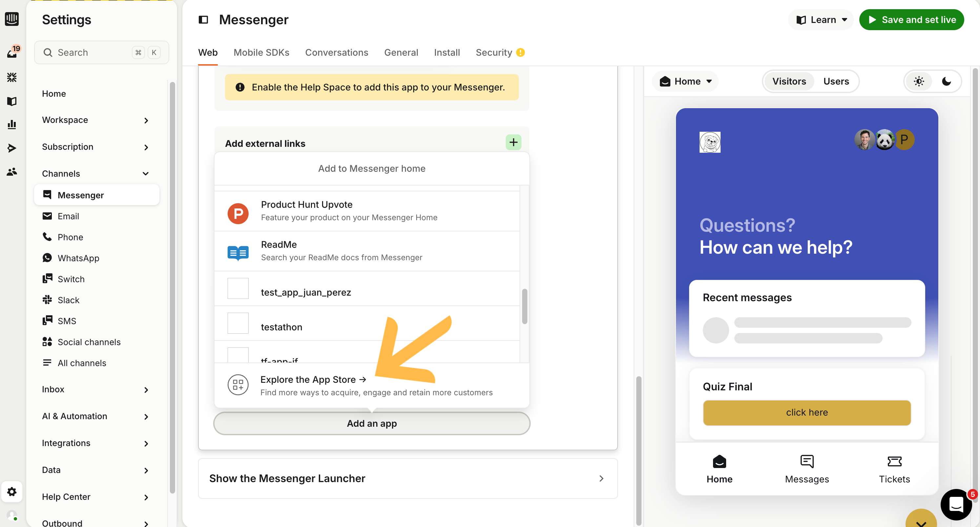Open Tickets tab in messenger preview
Image resolution: width=980 pixels, height=527 pixels.
pos(894,468)
